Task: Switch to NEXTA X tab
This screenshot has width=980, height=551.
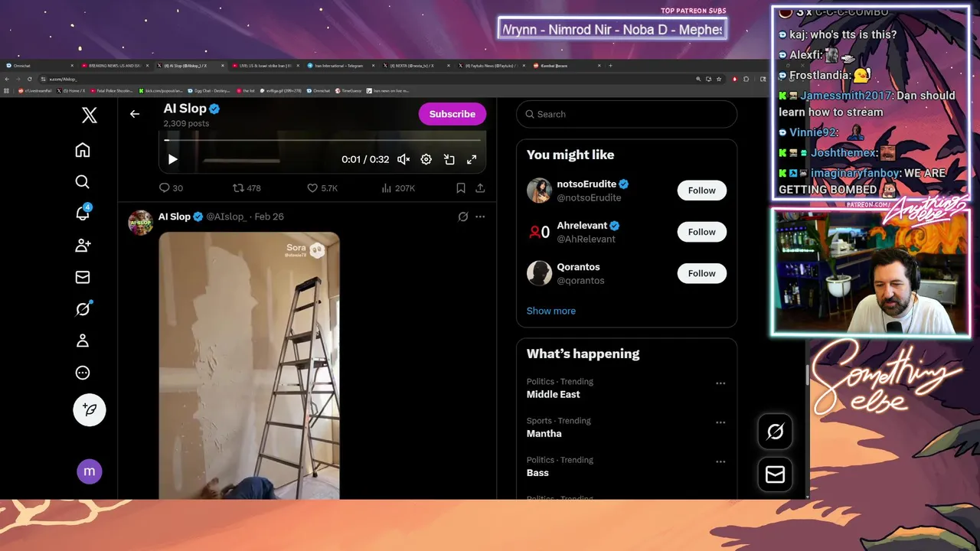Action: pos(415,66)
